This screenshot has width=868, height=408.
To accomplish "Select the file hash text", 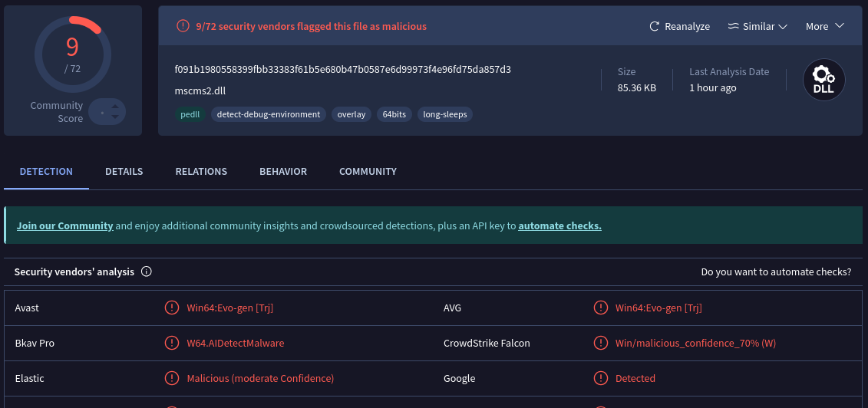I will click(x=342, y=70).
